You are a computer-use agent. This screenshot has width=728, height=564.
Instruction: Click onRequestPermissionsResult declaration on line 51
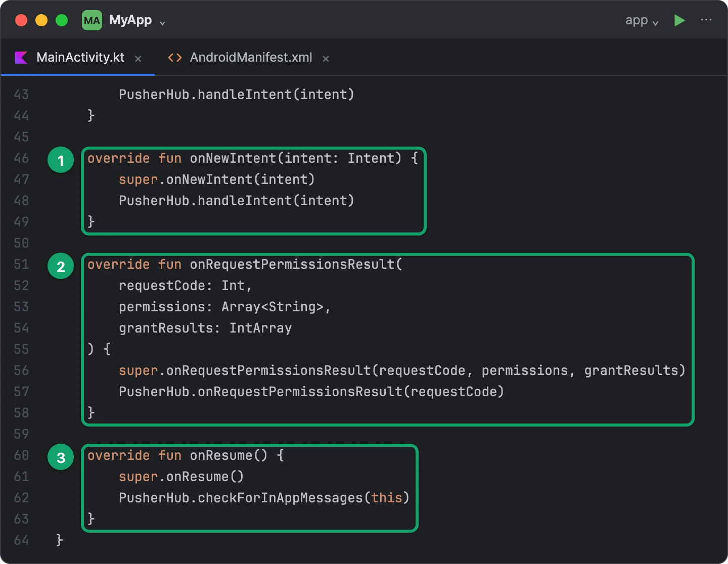pyautogui.click(x=245, y=264)
